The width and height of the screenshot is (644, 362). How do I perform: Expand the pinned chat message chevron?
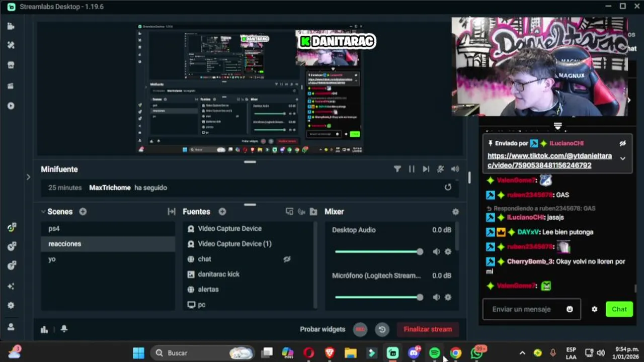point(622,158)
